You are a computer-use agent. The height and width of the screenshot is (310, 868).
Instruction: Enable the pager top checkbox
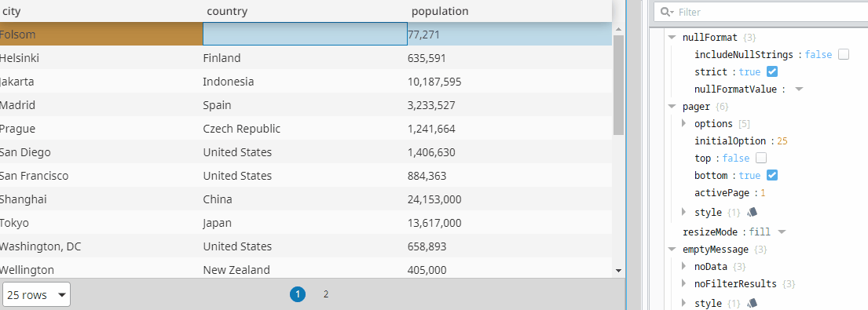761,158
